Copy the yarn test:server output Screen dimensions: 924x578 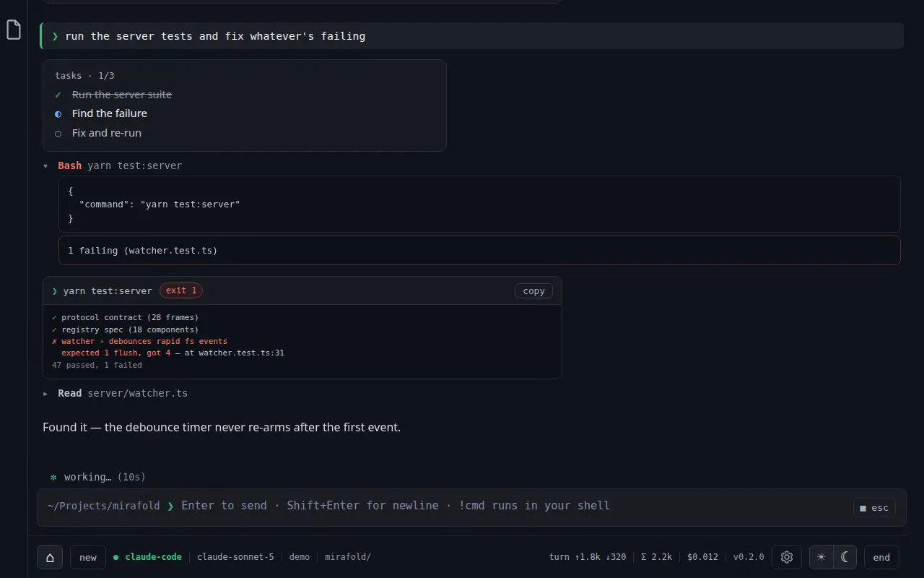pyautogui.click(x=534, y=291)
